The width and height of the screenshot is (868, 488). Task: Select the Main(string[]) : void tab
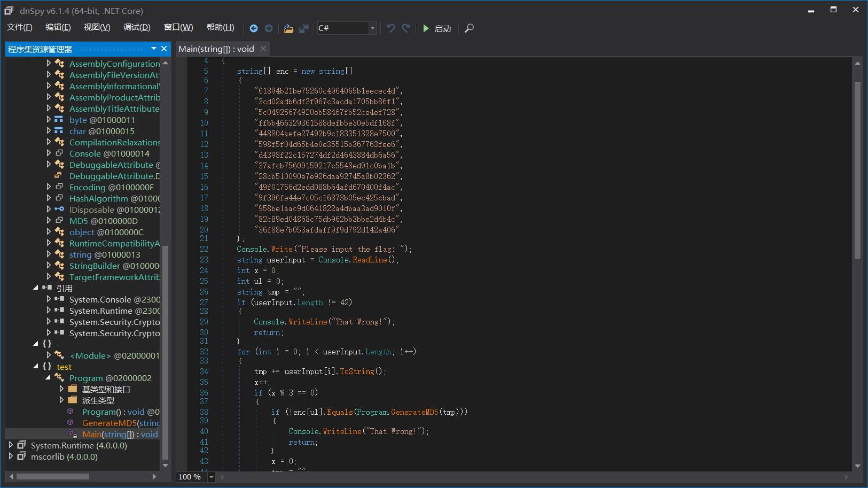(216, 49)
